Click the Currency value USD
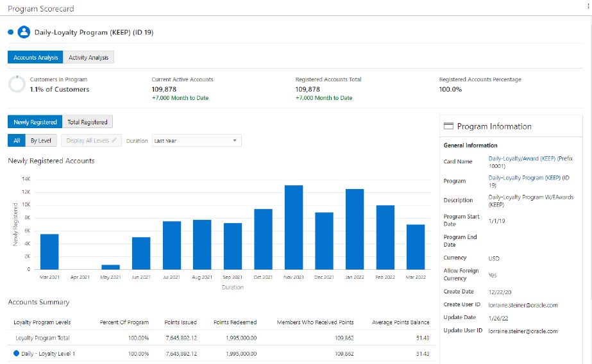The height and width of the screenshot is (364, 592). [x=494, y=258]
